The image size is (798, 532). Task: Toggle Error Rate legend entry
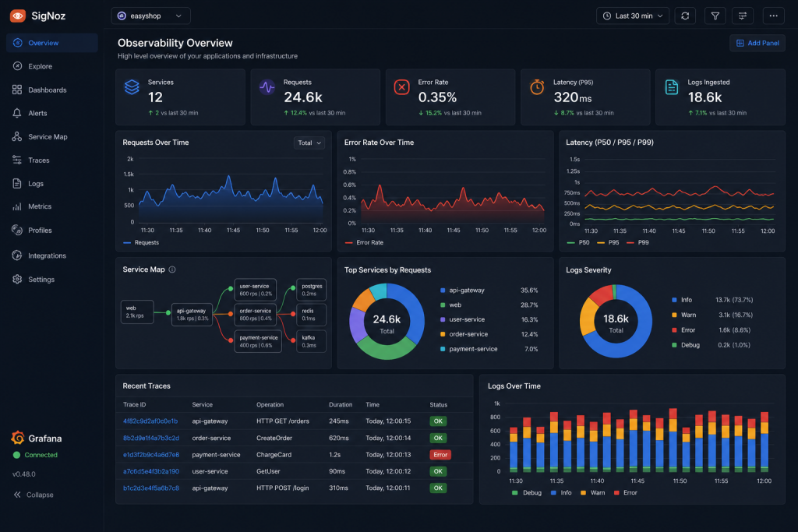tap(365, 242)
